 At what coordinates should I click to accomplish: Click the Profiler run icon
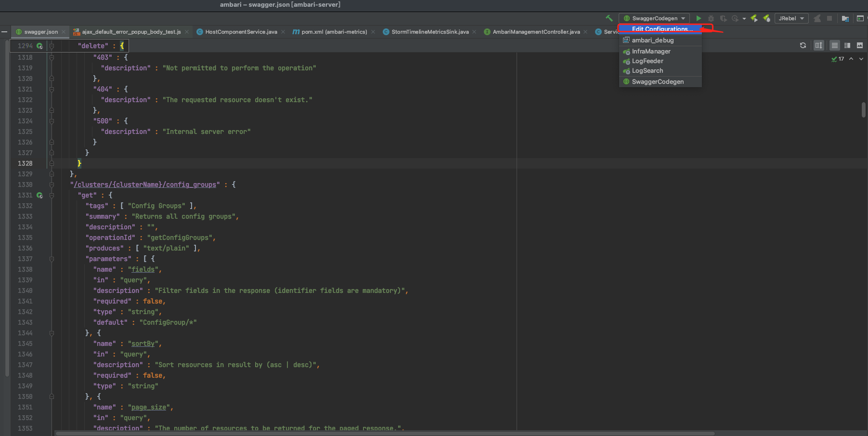click(735, 18)
